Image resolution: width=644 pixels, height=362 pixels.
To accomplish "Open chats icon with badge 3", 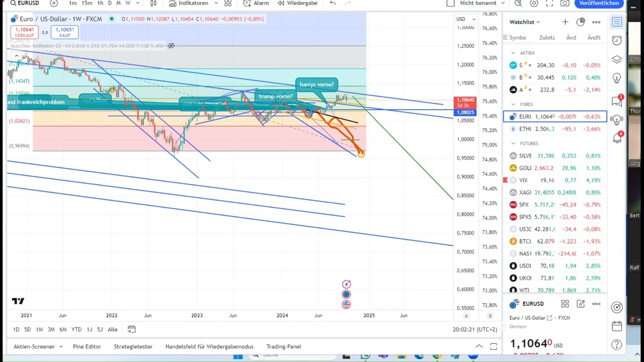I will (617, 101).
